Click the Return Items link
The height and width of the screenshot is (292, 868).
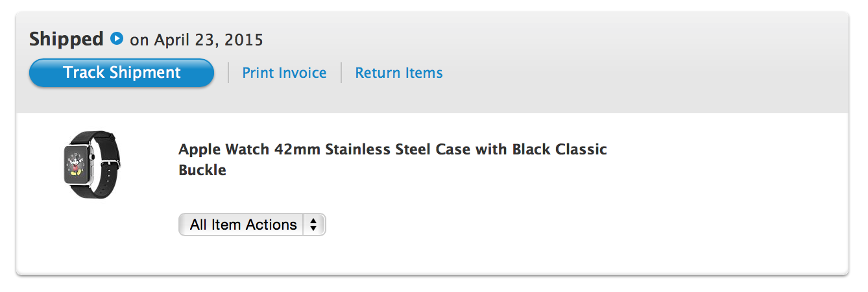point(398,73)
